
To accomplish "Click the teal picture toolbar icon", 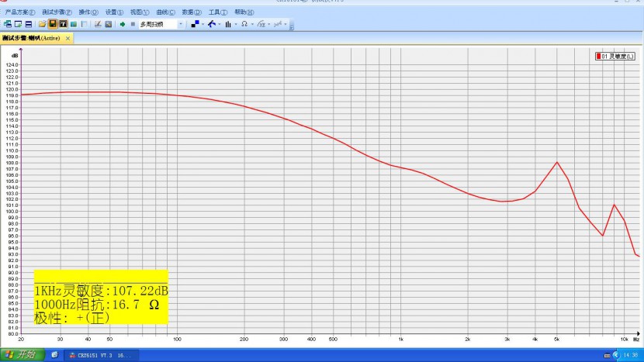I will (x=74, y=24).
